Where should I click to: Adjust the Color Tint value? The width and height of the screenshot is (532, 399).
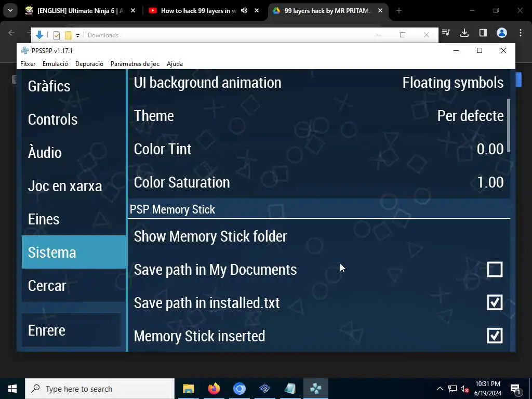[x=318, y=149]
